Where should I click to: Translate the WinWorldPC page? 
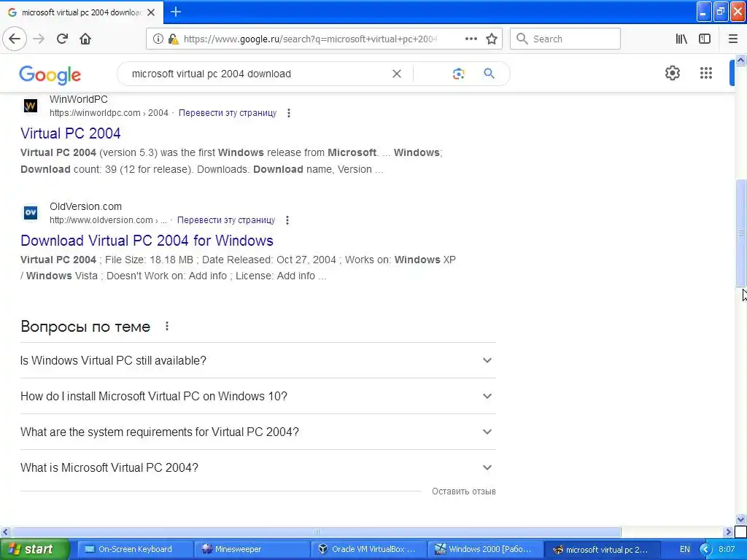pos(228,113)
